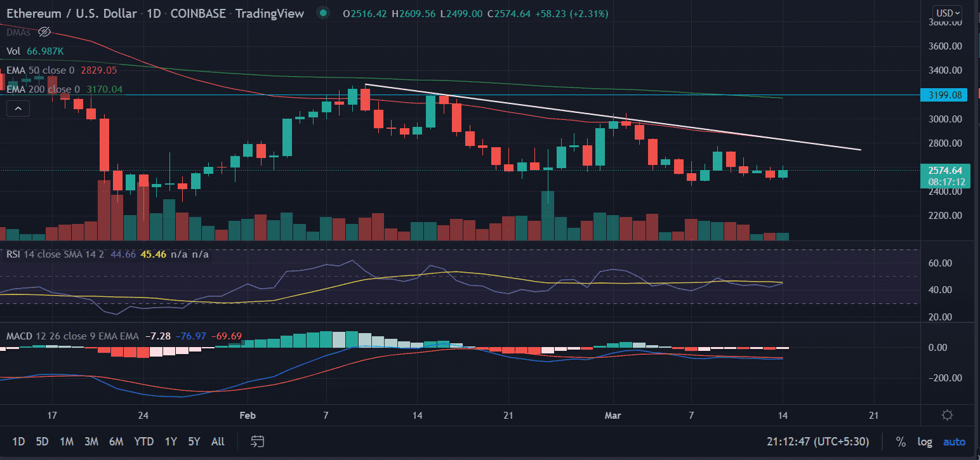Show All time range data
The height and width of the screenshot is (460, 980).
coord(217,442)
